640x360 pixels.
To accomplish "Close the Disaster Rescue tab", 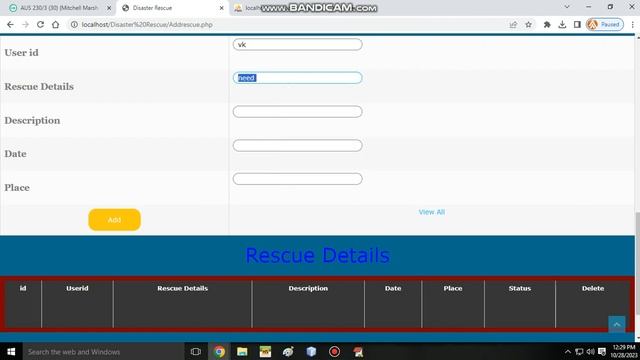I will click(x=222, y=8).
